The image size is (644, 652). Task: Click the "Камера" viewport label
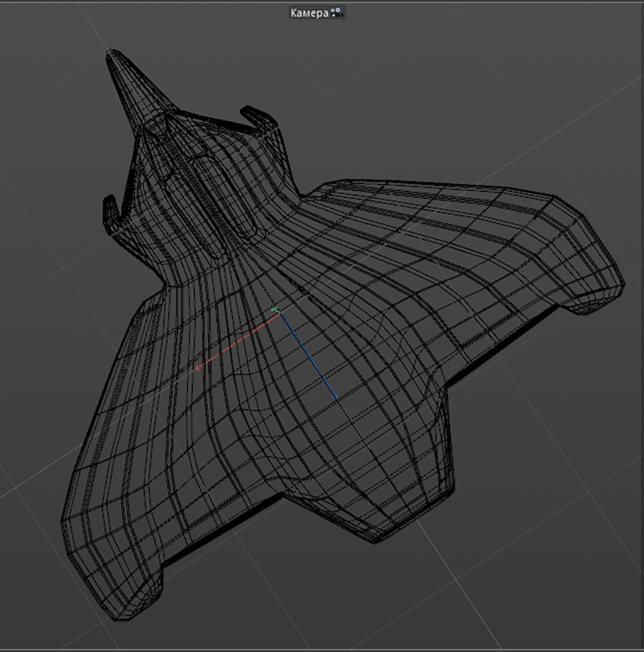[x=309, y=13]
